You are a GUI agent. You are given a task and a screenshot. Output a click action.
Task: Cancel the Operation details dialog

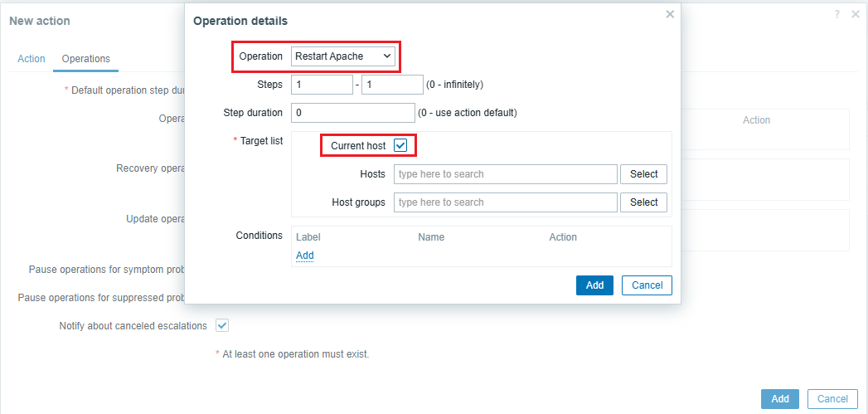[x=647, y=285]
